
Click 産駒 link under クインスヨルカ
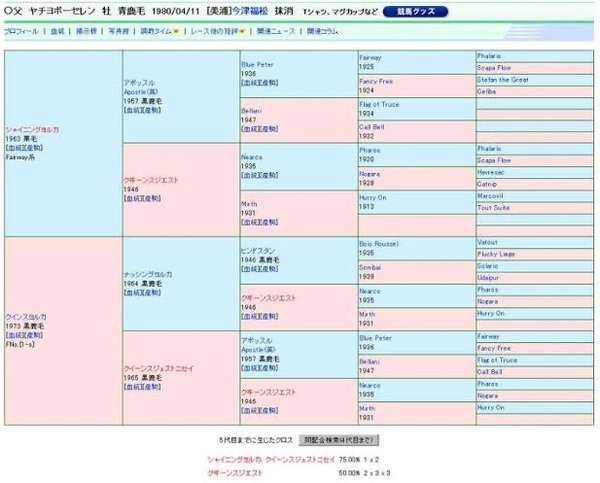tap(34, 335)
